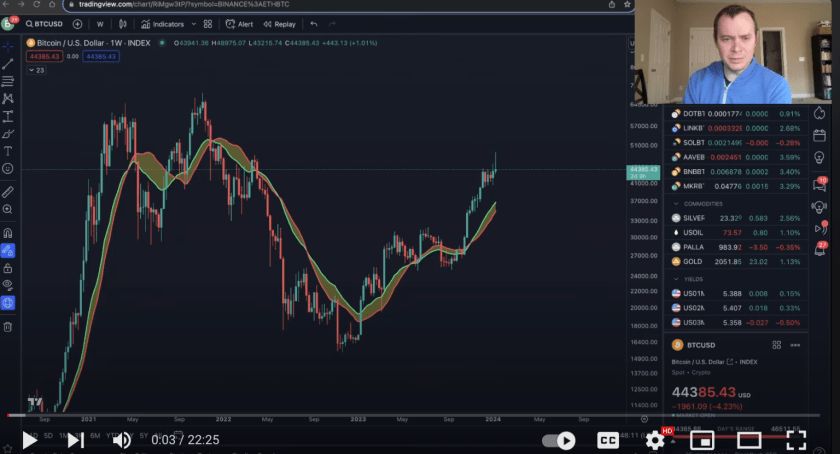Open forecasting and measurement tools
The width and height of the screenshot is (840, 454).
point(8,116)
